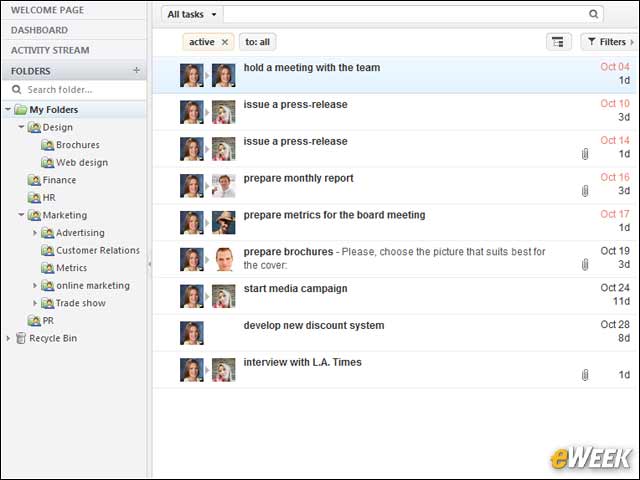Click in the task search input field
The height and width of the screenshot is (480, 640).
coord(406,14)
